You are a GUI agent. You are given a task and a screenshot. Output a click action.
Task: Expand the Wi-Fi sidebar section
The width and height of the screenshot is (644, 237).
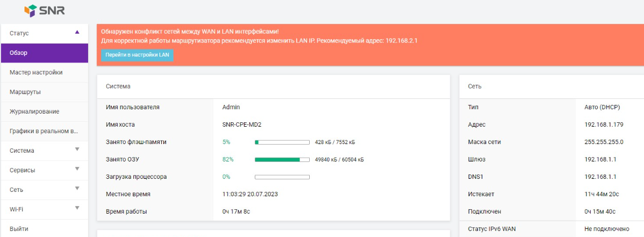tap(77, 208)
